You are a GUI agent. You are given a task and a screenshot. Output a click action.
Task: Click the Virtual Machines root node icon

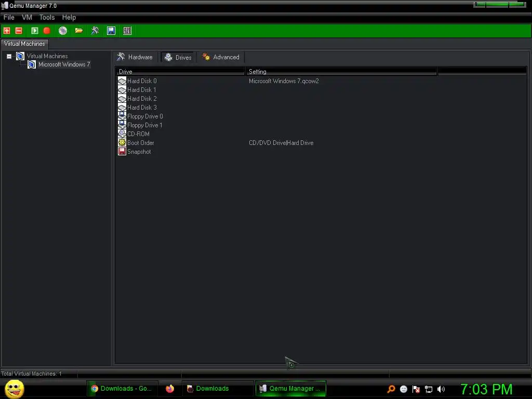(x=20, y=56)
